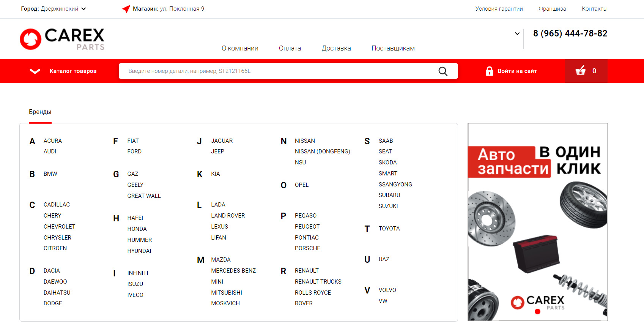The image size is (644, 325).
Task: Click the Войти на сайт button
Action: click(x=517, y=71)
